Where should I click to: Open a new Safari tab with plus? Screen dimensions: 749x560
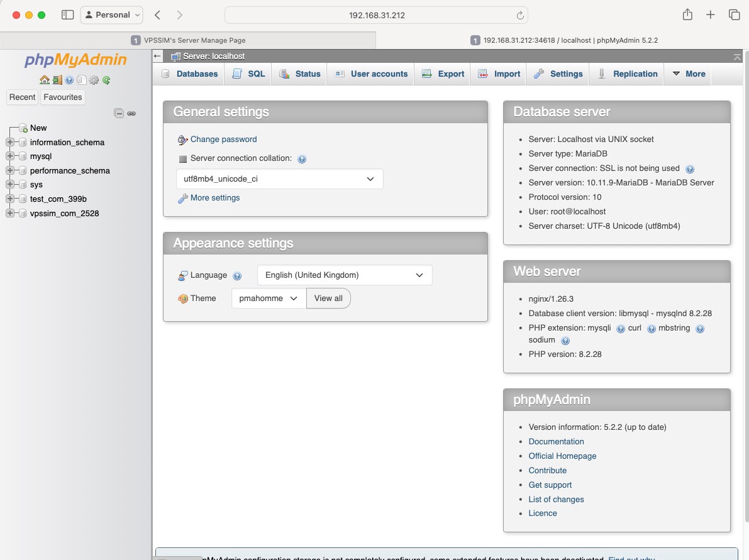[x=710, y=15]
